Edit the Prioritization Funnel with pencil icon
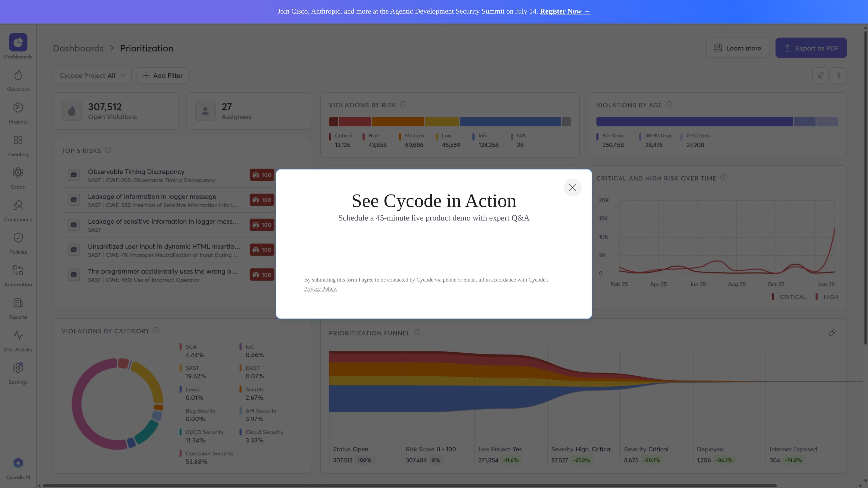 (x=832, y=333)
